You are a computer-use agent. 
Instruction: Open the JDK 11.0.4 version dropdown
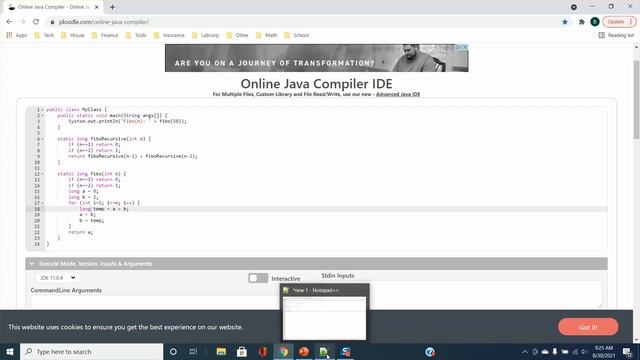point(57,278)
